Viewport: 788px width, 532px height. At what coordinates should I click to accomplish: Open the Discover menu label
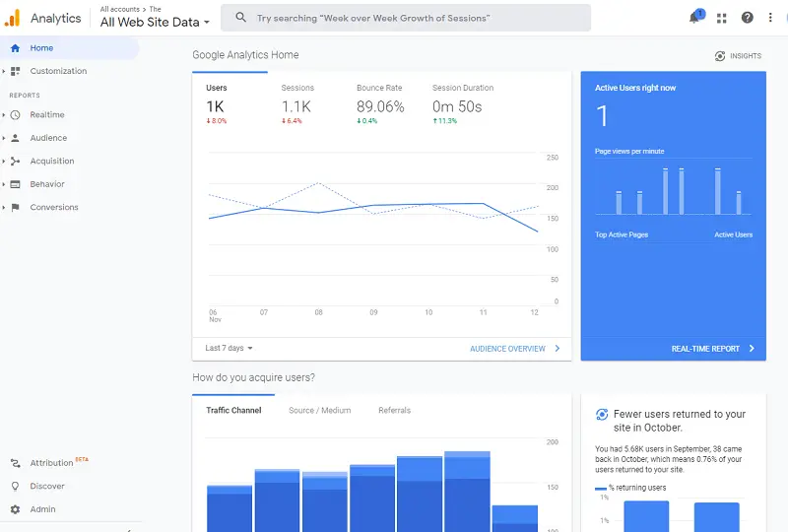pyautogui.click(x=47, y=487)
